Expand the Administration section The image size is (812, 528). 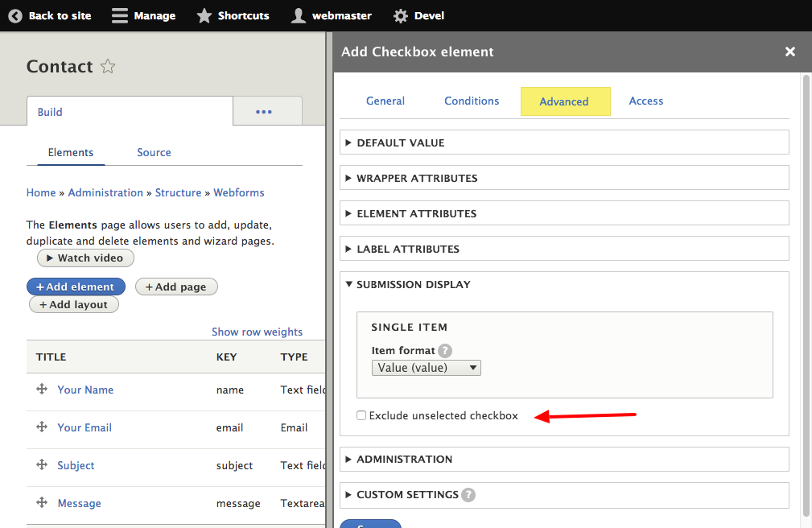(x=564, y=459)
